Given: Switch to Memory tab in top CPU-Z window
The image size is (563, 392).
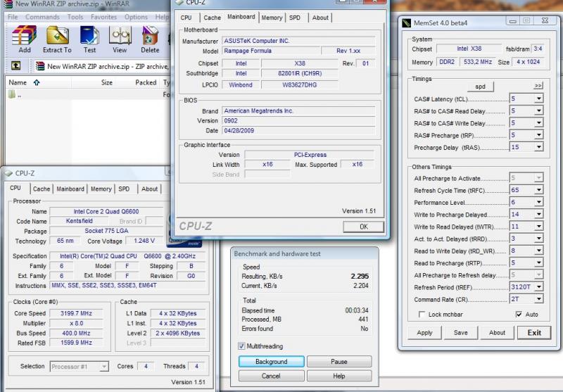Looking at the screenshot, I should click(272, 18).
